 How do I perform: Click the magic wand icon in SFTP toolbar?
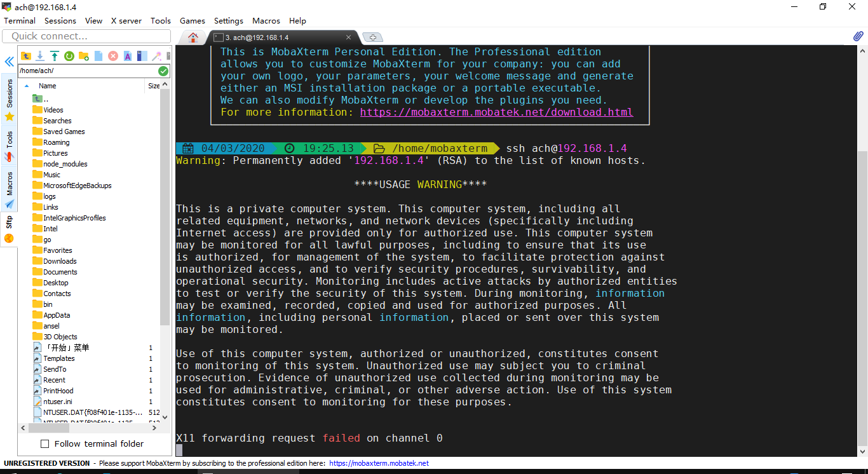point(156,56)
